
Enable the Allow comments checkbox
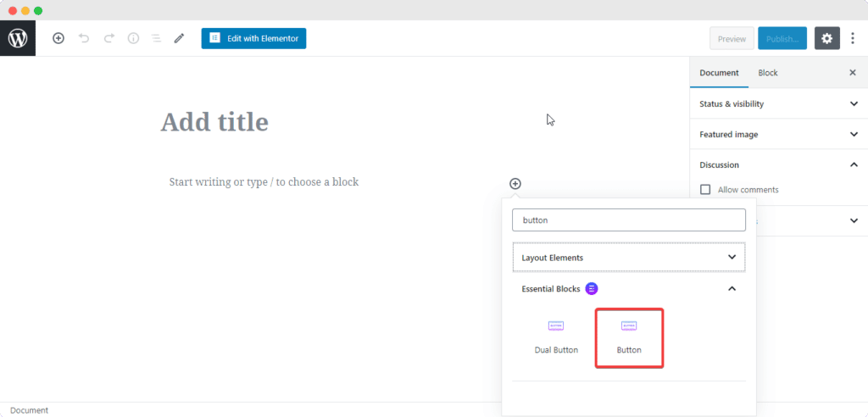(x=705, y=190)
